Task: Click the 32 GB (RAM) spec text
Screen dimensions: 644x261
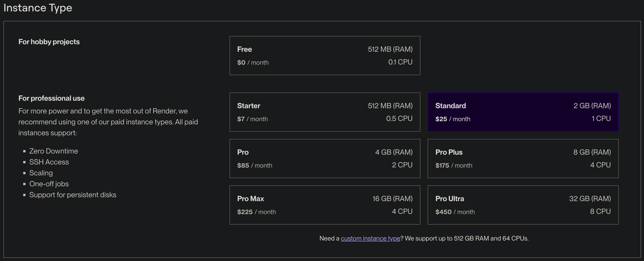Action: click(590, 199)
